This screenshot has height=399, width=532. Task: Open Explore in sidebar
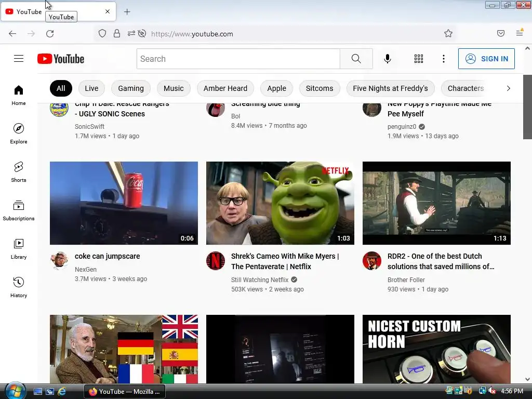(19, 134)
